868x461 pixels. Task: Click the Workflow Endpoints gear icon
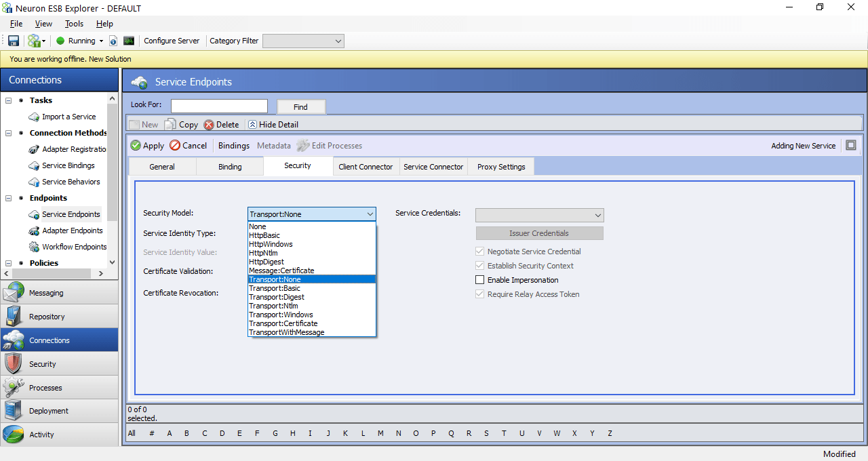pos(34,247)
